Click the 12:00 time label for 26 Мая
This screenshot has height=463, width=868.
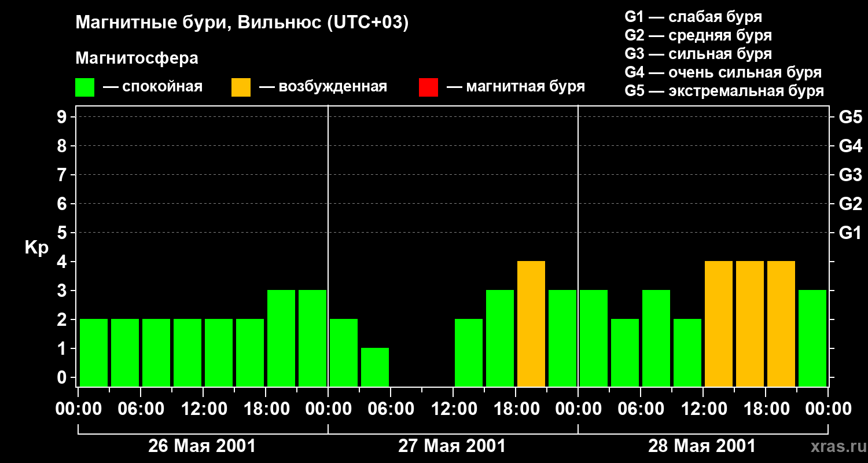[x=203, y=409]
